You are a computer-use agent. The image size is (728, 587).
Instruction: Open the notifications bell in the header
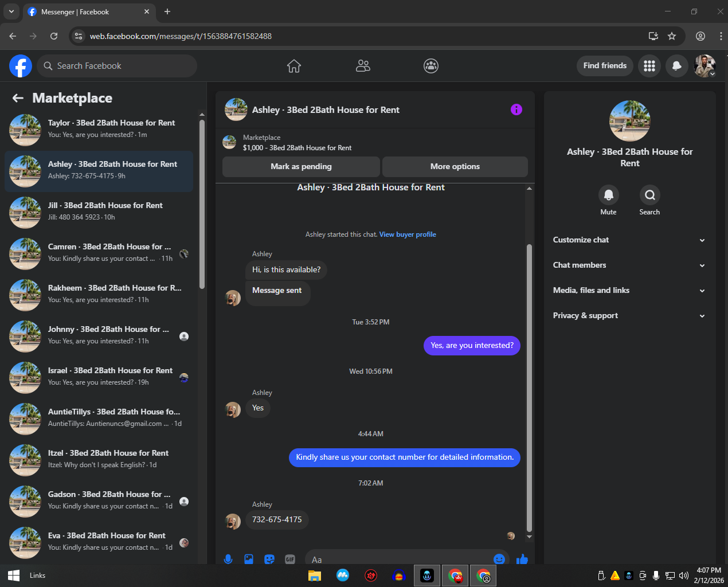point(677,66)
